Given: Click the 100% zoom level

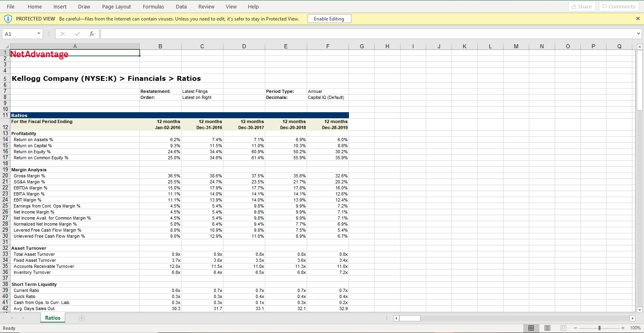Looking at the screenshot, I should (635, 328).
